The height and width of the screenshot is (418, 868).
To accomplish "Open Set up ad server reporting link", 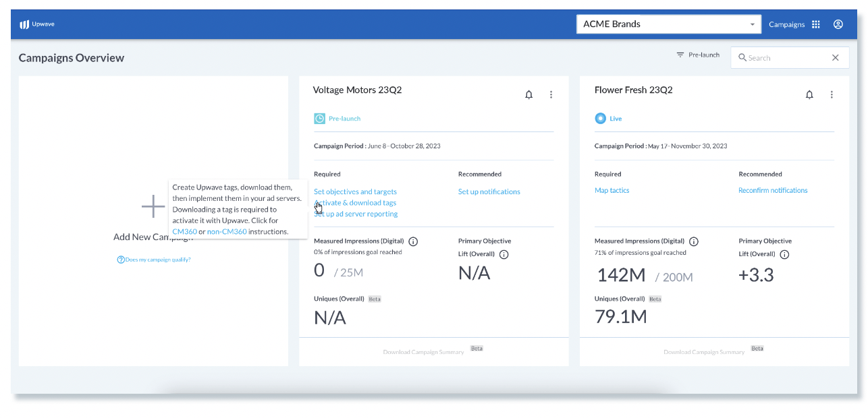I will pyautogui.click(x=356, y=214).
